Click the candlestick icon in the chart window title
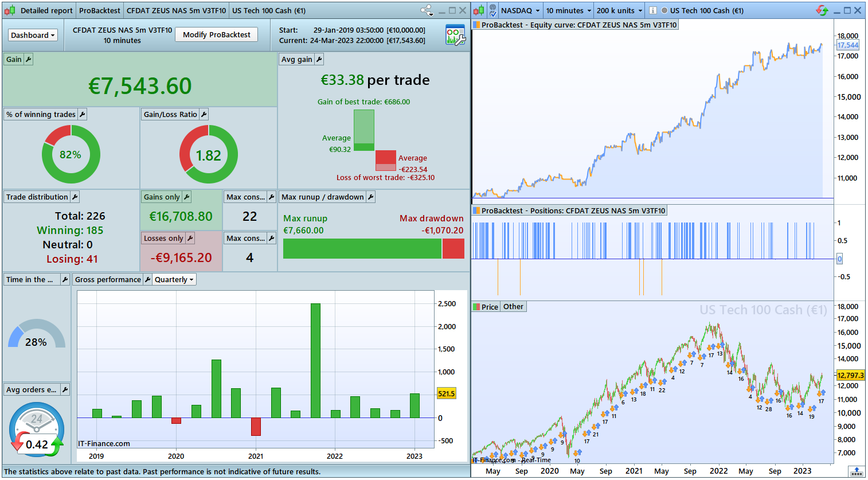Screen dimensions: 868x480 (x=479, y=10)
